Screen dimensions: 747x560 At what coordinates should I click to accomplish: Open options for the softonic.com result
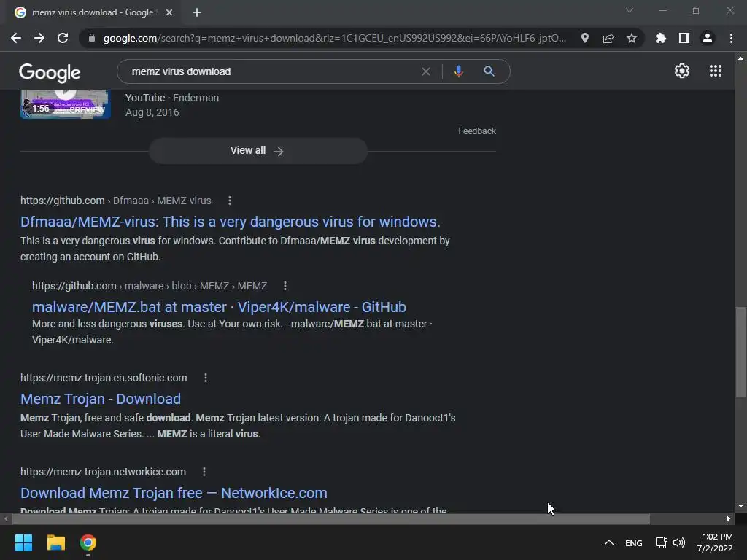click(205, 378)
